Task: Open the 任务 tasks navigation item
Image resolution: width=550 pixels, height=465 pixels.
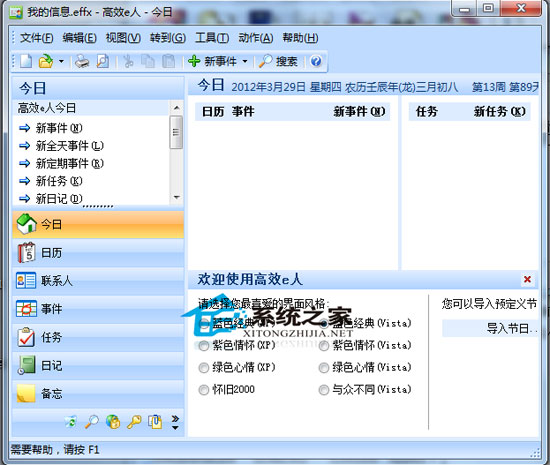Action: click(98, 337)
